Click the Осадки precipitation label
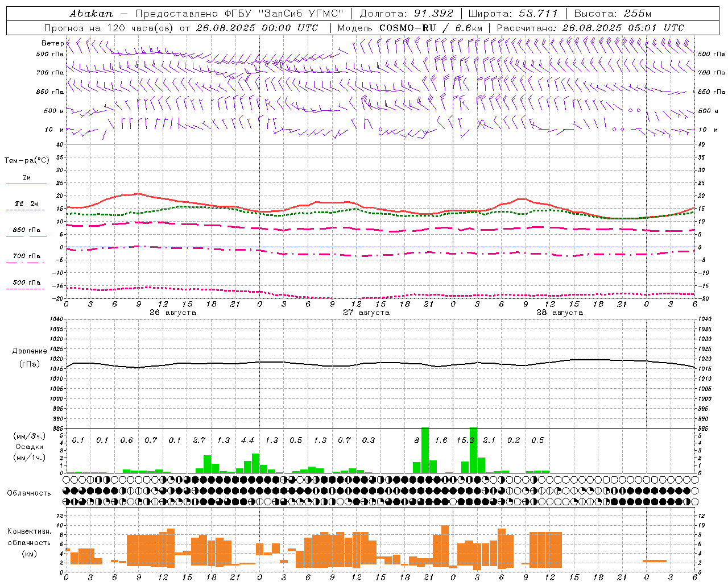Screen dimensions: 728x582 (30, 447)
